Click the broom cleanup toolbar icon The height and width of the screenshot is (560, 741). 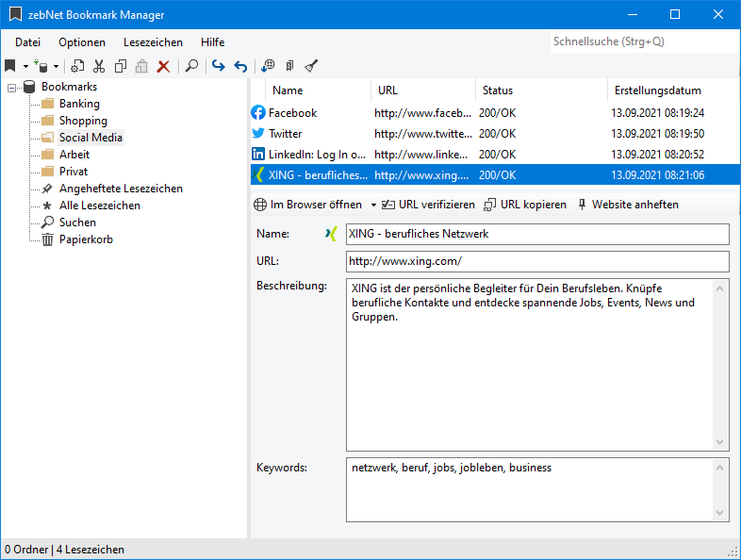tap(311, 66)
